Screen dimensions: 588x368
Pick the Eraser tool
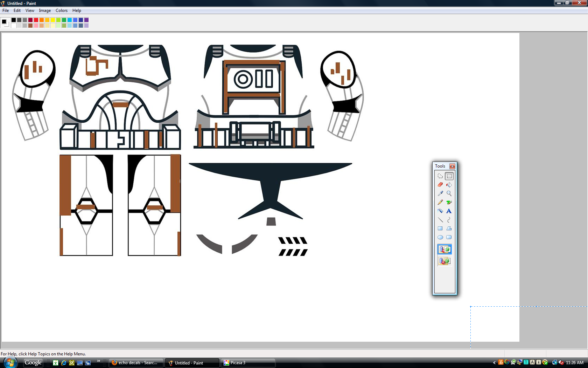[x=440, y=185]
